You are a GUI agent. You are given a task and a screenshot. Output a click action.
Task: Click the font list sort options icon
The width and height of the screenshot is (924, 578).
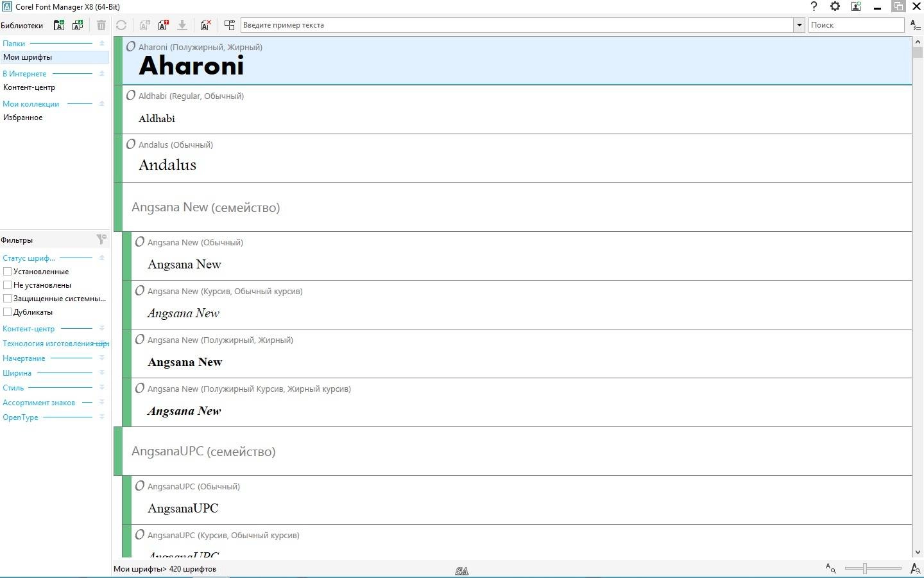click(916, 25)
